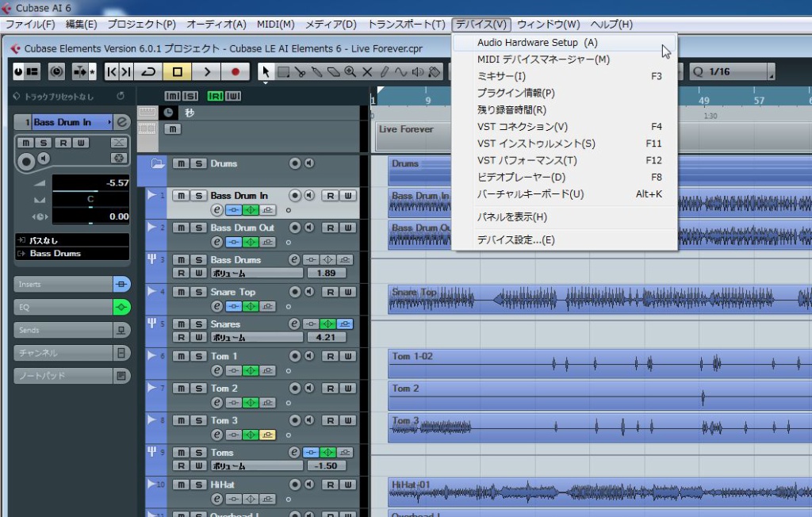Click the track delay value 0.00
This screenshot has height=517, width=812.
click(90, 216)
